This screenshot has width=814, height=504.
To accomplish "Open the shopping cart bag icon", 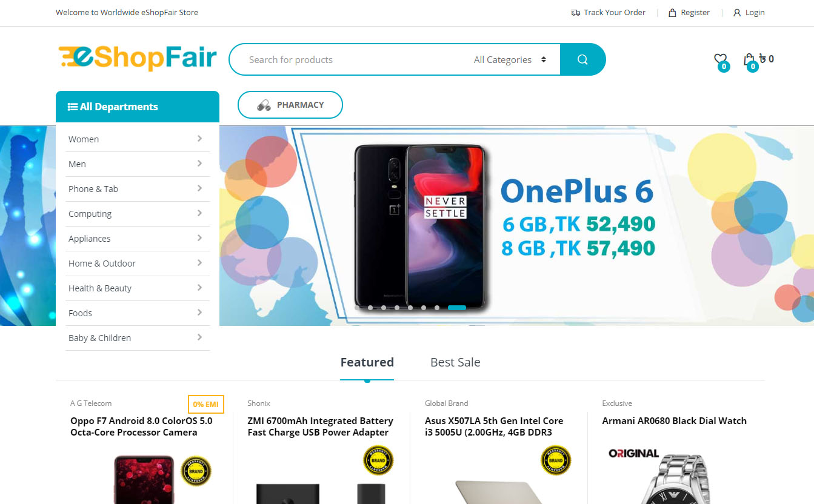I will click(749, 59).
